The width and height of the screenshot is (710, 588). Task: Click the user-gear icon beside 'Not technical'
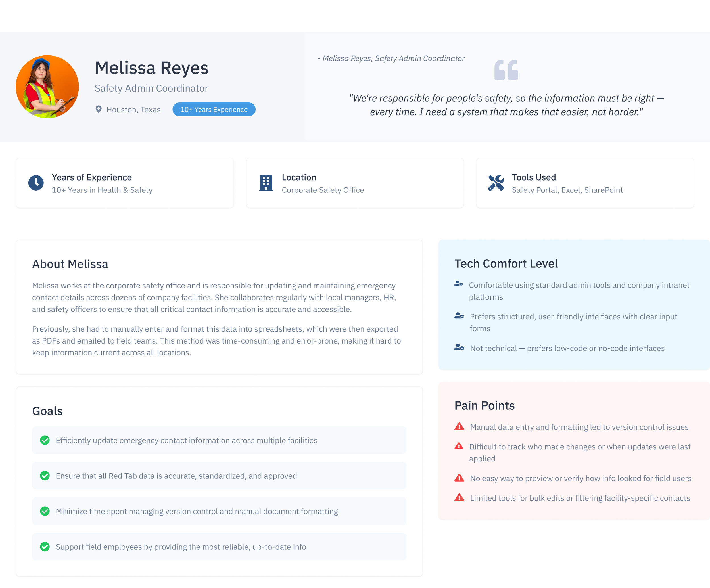(459, 348)
